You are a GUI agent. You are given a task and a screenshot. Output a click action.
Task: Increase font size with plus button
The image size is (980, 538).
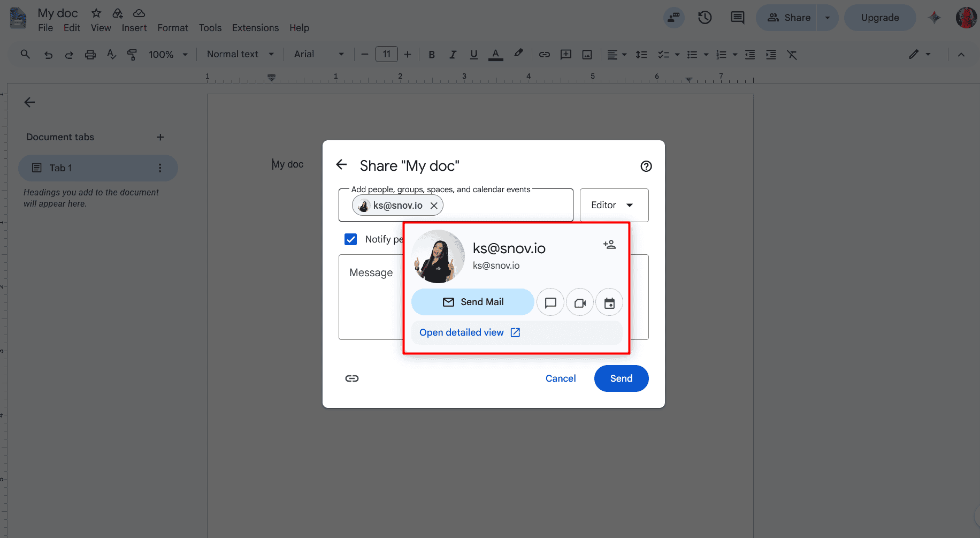(408, 54)
